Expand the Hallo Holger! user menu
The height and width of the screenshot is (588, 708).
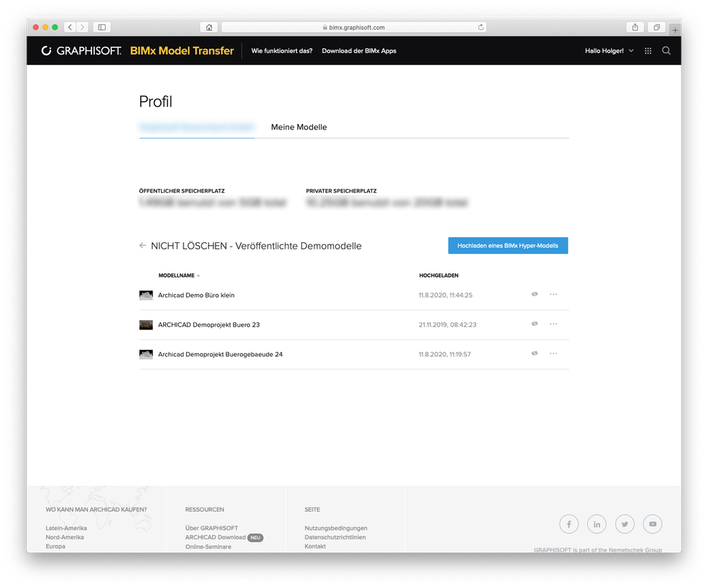click(x=609, y=51)
